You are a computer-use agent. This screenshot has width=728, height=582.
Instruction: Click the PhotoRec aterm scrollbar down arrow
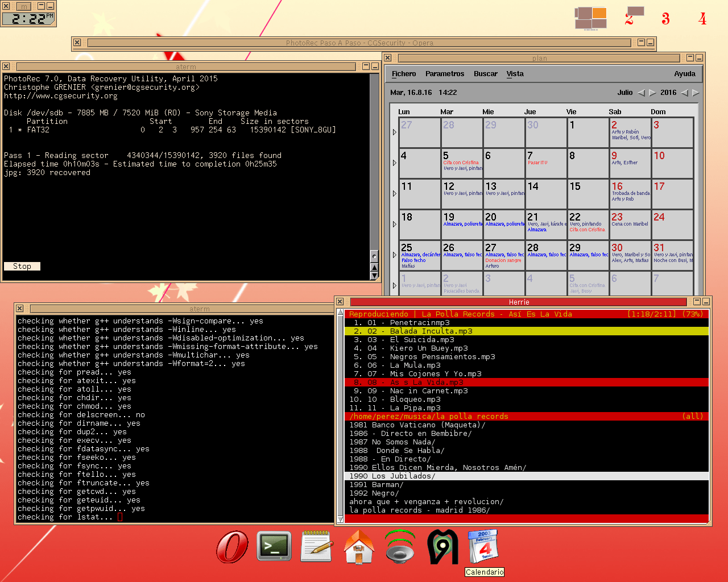coord(374,276)
